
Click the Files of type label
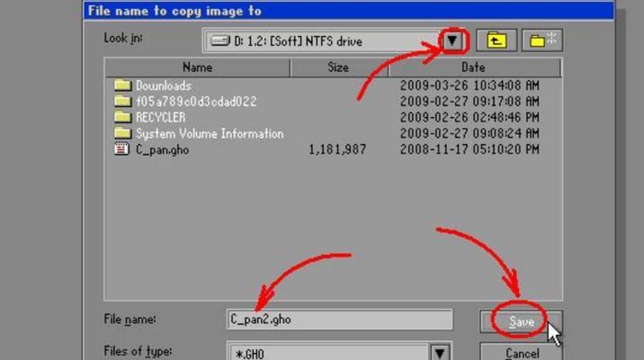click(138, 351)
